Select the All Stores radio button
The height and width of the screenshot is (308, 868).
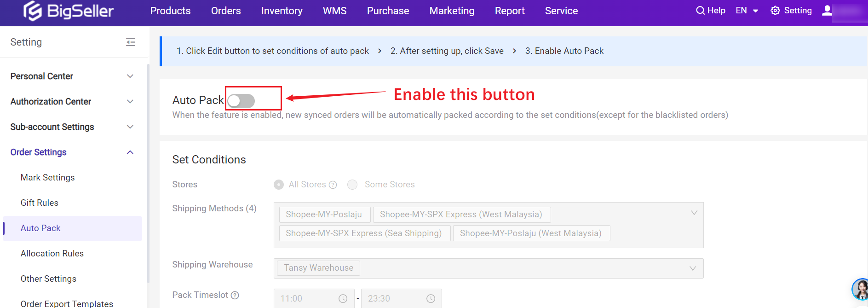tap(279, 185)
